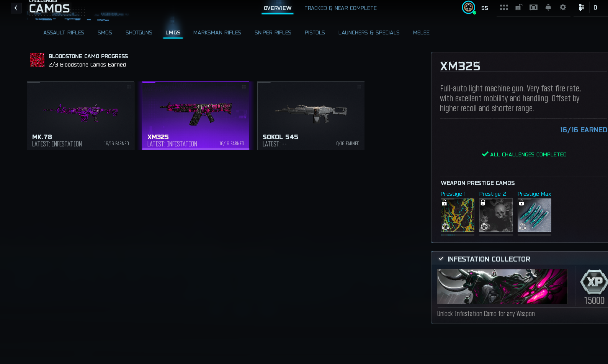
Task: Click the Infestation Collector heading
Action: click(x=489, y=259)
